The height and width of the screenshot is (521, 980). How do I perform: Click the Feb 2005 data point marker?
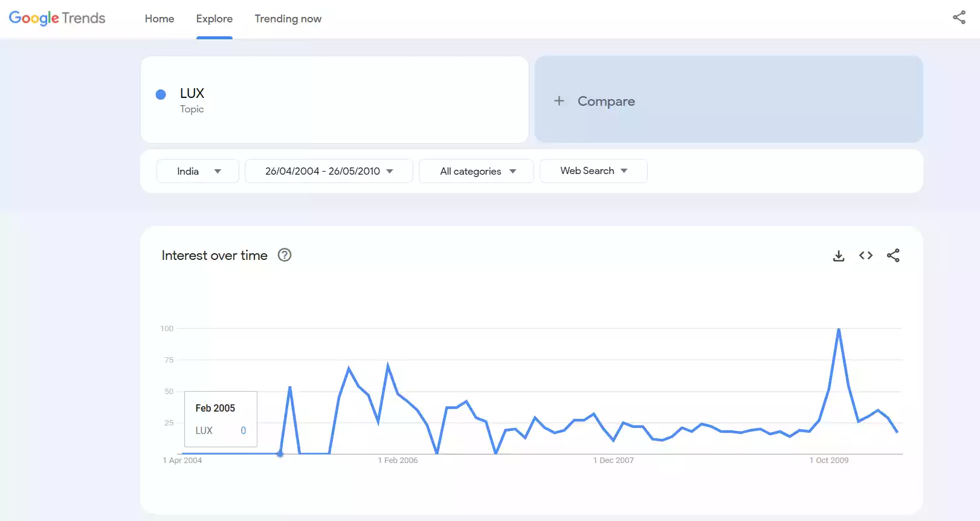tap(280, 454)
